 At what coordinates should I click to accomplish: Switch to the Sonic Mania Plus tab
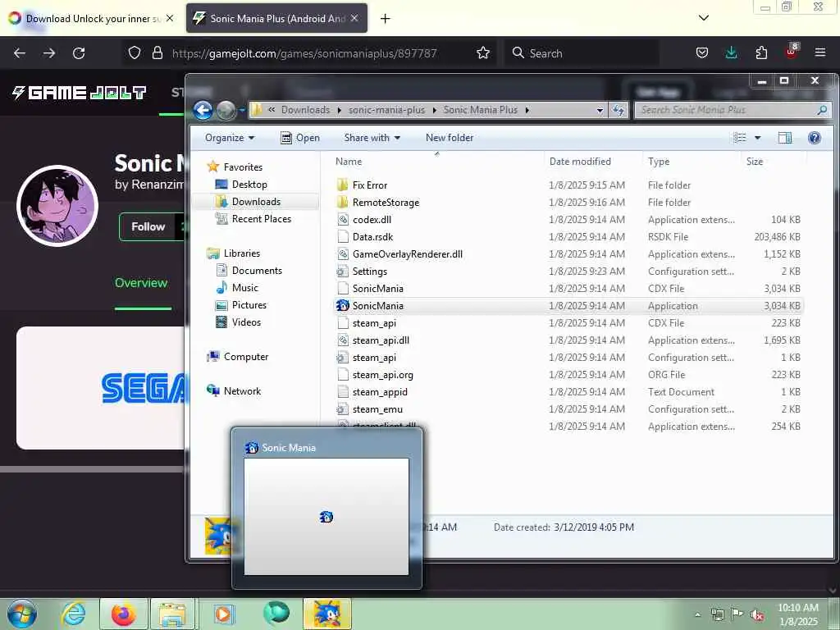click(276, 19)
